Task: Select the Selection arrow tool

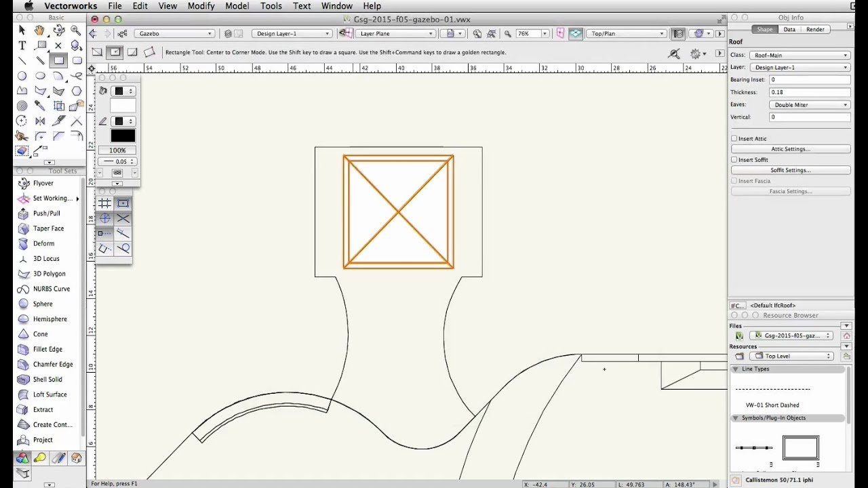Action: point(22,30)
